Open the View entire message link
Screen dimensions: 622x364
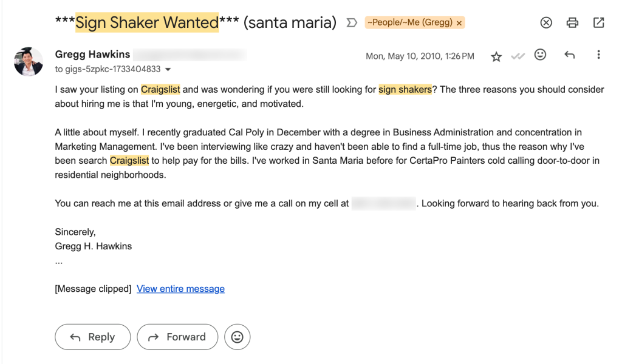[180, 289]
